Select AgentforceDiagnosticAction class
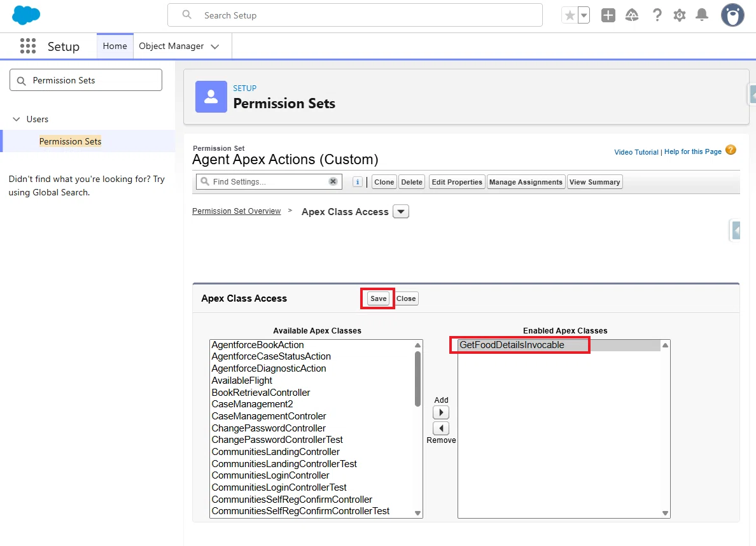 312,368
